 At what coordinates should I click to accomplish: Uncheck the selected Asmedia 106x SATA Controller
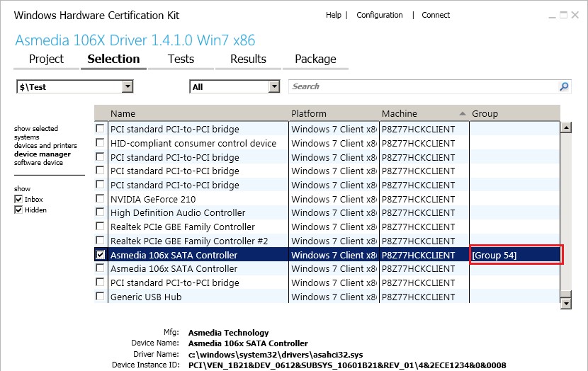point(100,254)
